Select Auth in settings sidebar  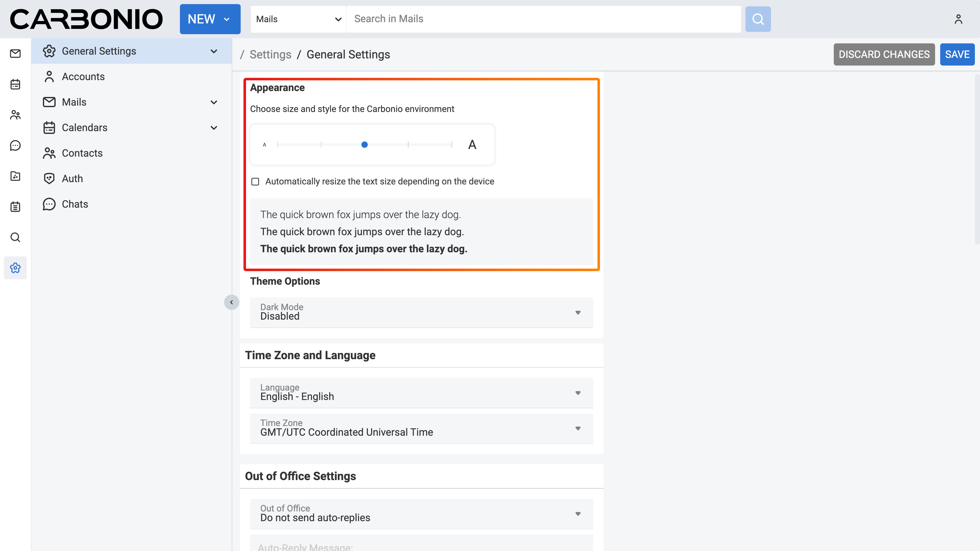[72, 179]
